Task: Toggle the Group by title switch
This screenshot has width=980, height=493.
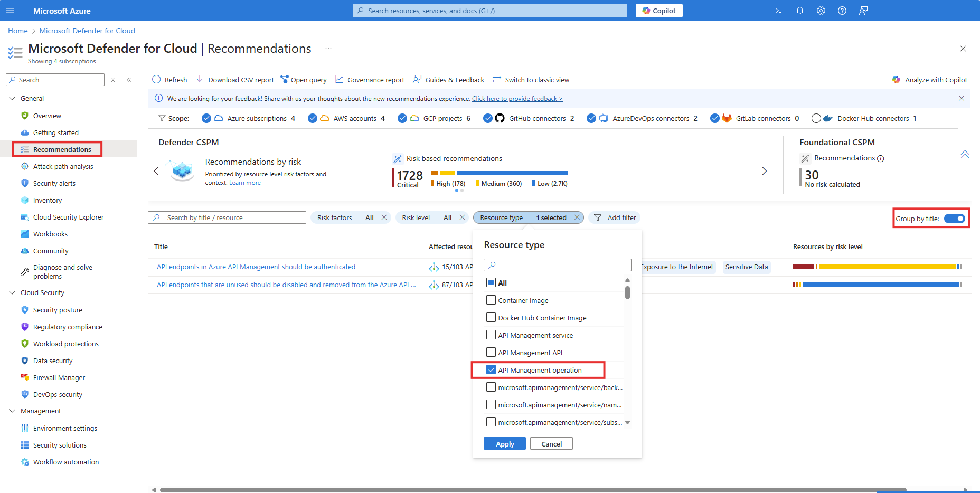Action: (x=955, y=219)
